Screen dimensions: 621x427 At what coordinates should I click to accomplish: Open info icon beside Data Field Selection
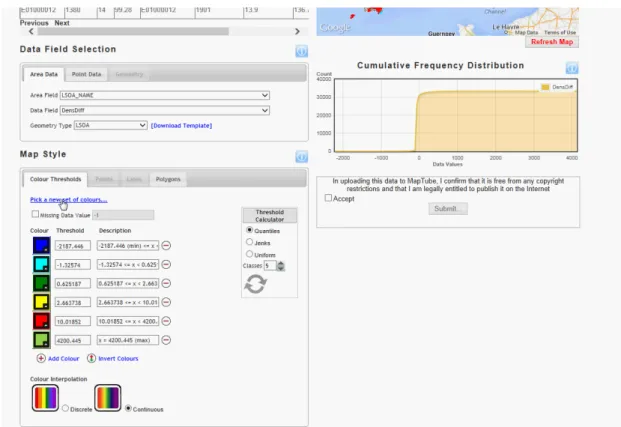coord(301,51)
